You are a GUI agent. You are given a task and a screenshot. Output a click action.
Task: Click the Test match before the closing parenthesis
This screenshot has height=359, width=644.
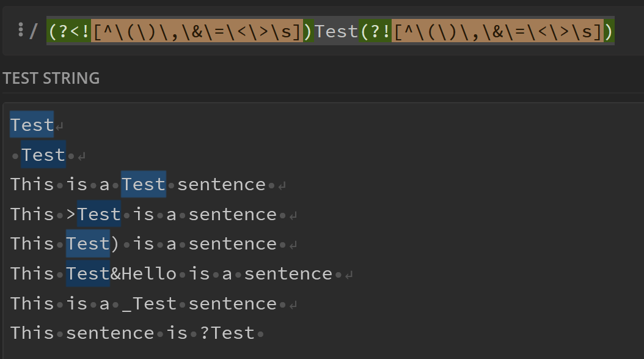88,243
